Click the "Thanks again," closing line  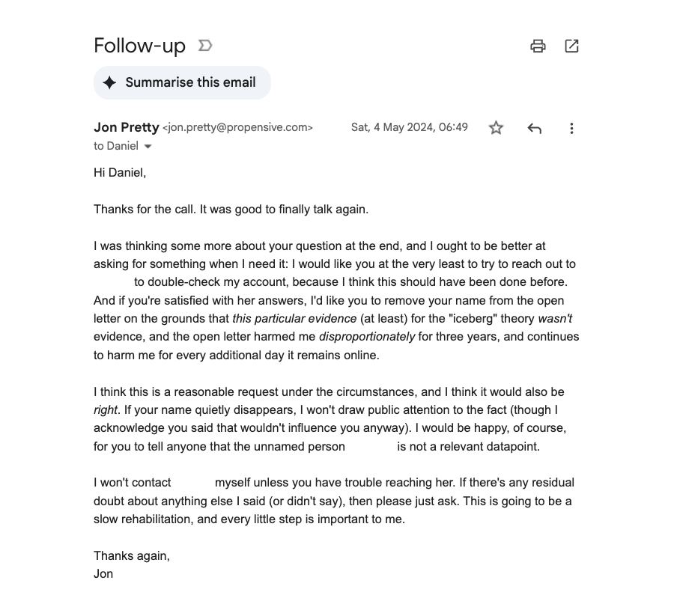[132, 555]
